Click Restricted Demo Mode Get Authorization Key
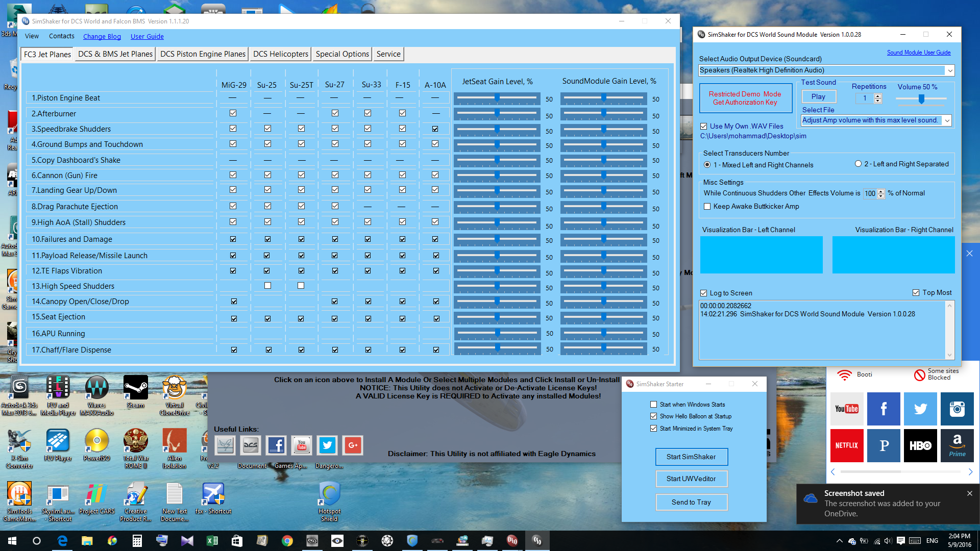The image size is (980, 551). [x=745, y=98]
